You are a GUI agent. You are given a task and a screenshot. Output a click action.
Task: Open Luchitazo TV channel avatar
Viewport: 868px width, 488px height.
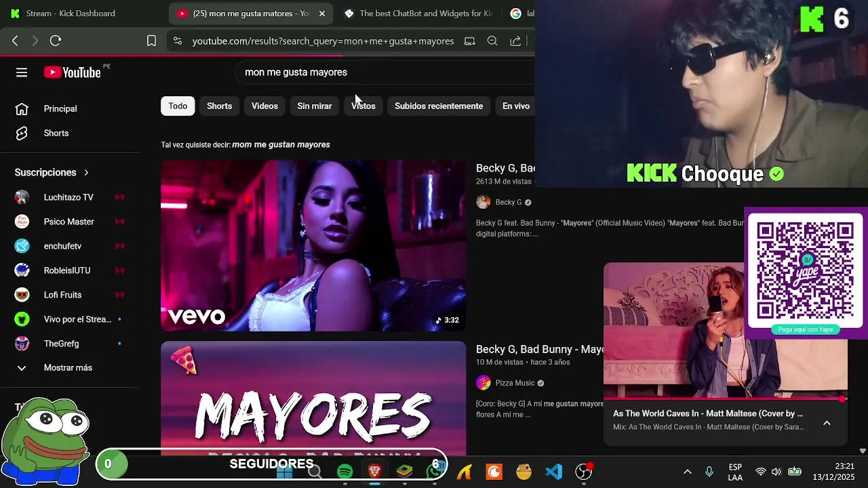[22, 197]
